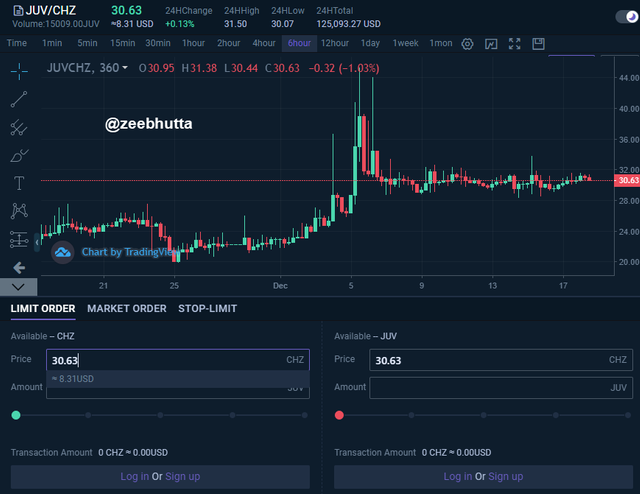Toggle dark mode switch

[627, 17]
